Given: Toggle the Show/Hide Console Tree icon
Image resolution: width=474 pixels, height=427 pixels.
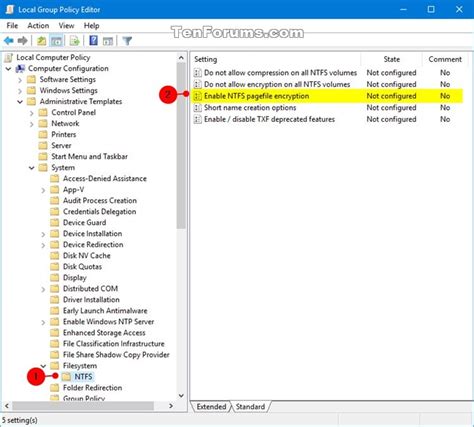Looking at the screenshot, I should 57,41.
